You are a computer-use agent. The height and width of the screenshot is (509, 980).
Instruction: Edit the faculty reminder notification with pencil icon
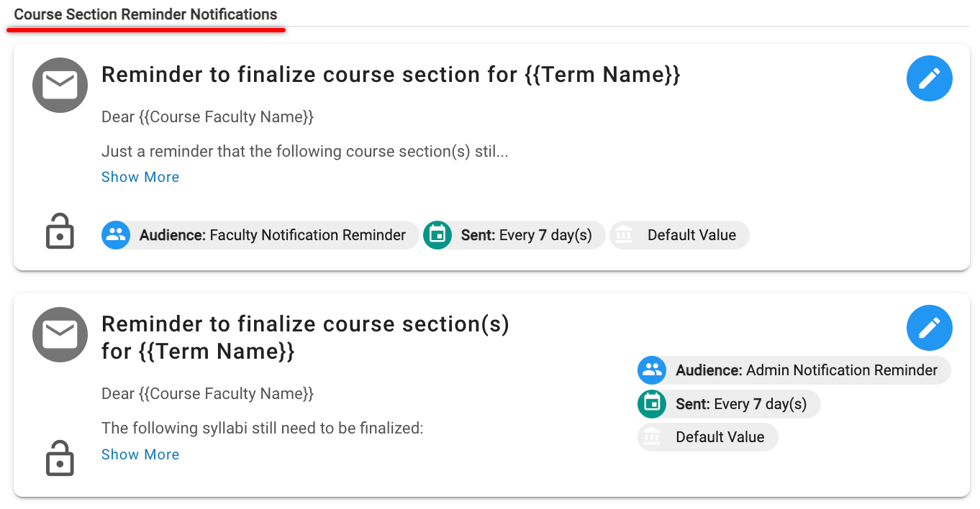point(929,78)
